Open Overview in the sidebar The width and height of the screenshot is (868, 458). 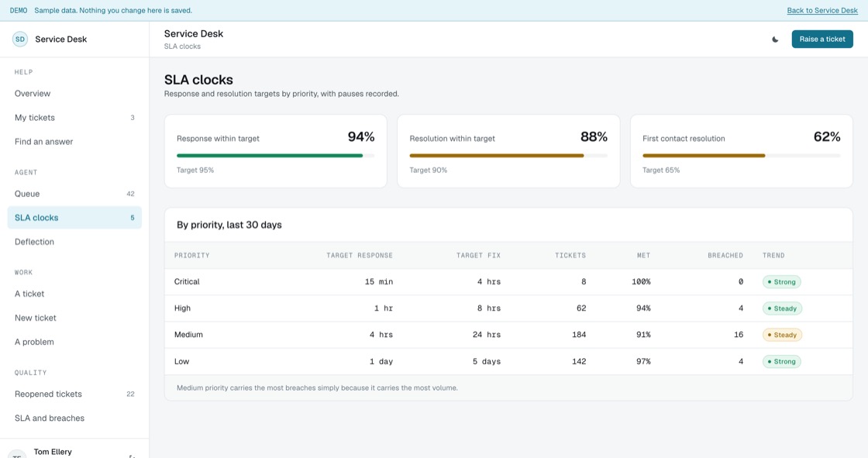point(74,94)
